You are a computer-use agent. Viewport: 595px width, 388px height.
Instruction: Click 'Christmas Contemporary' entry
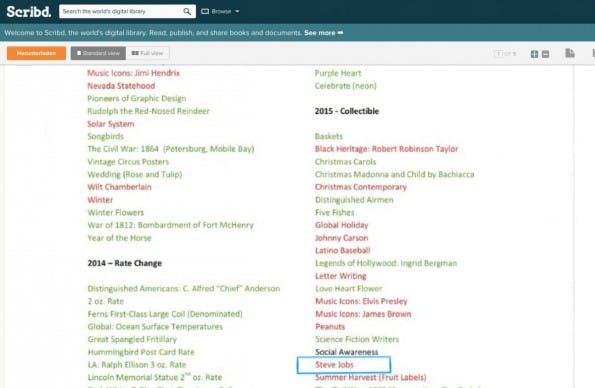coord(361,187)
